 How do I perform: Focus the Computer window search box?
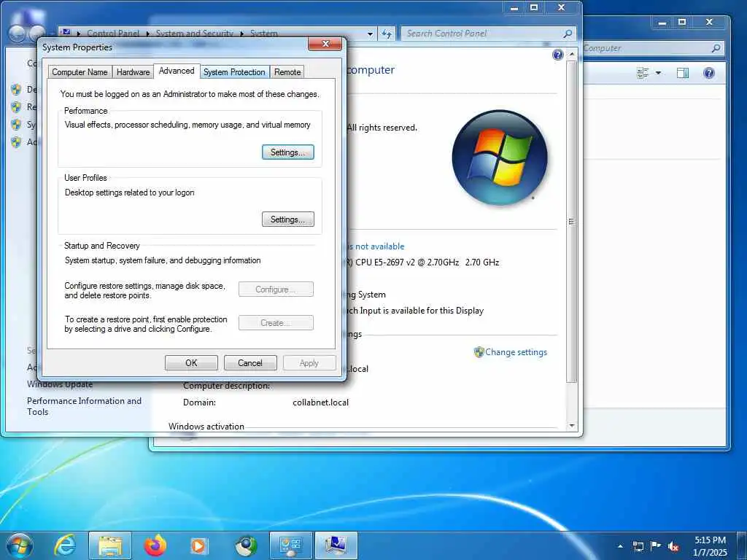click(646, 48)
